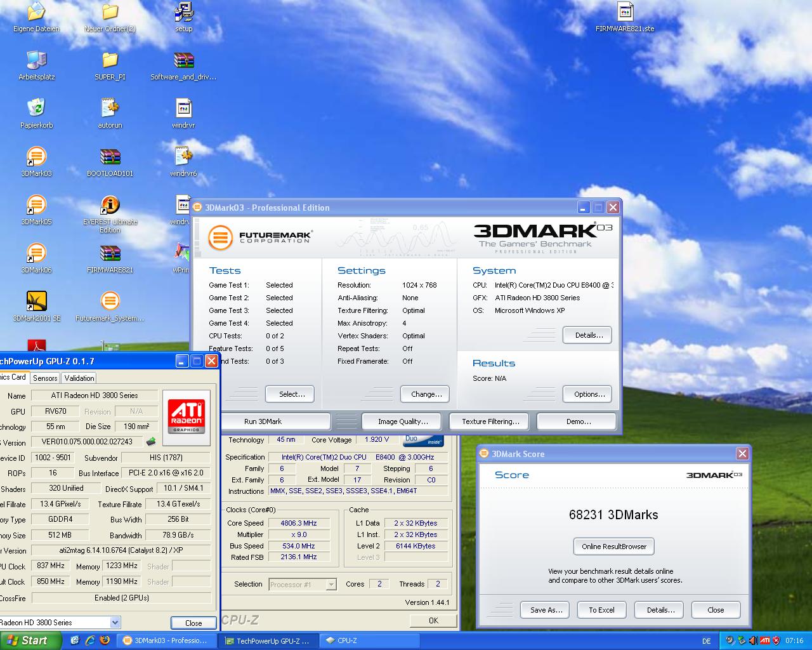This screenshot has height=650, width=812.
Task: Switch to the Graphics Card tab in GPU-Z
Action: [13, 377]
